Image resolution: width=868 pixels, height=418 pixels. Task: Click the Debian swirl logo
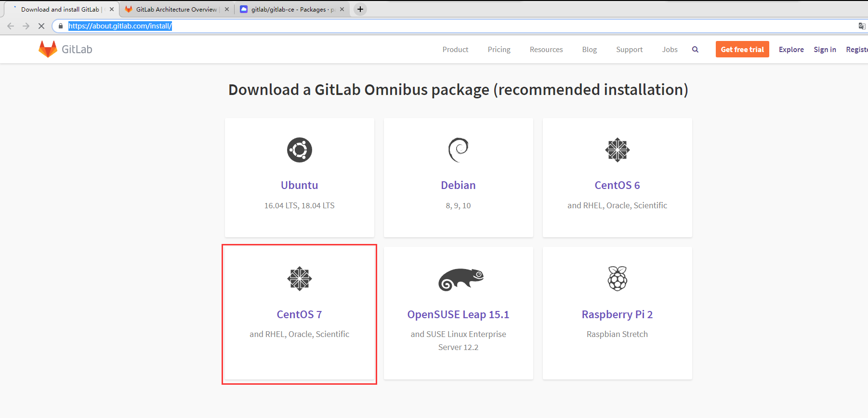coord(459,150)
